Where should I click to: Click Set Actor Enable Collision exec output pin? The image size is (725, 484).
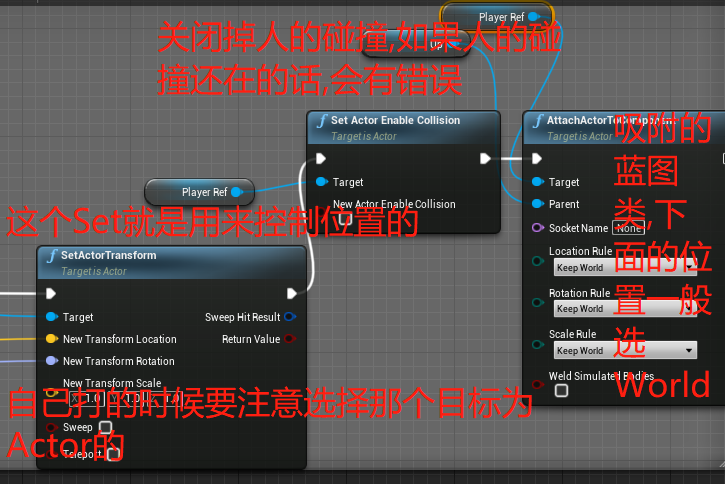(485, 159)
